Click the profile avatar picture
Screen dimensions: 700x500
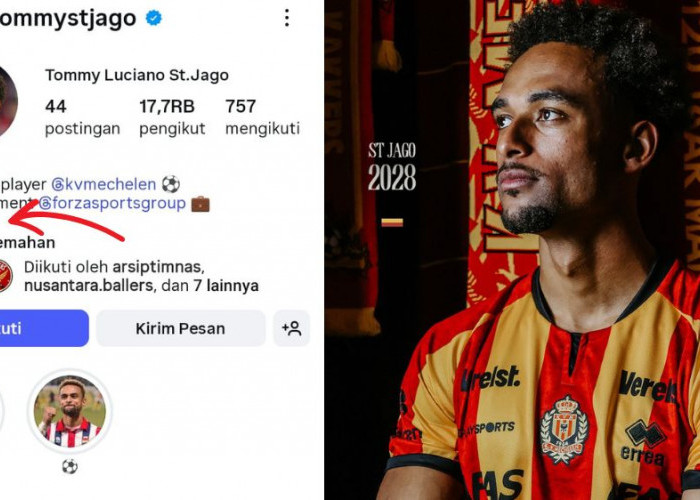click(7, 102)
